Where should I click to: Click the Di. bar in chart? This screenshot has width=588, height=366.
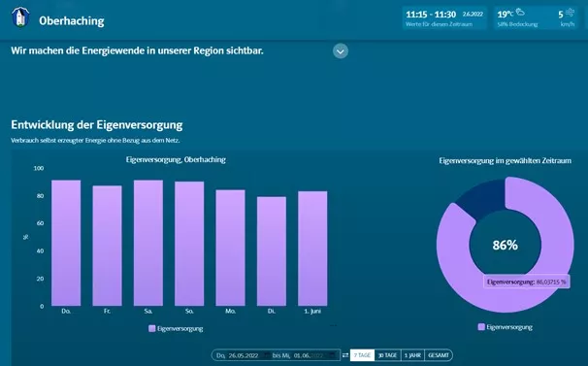click(272, 251)
